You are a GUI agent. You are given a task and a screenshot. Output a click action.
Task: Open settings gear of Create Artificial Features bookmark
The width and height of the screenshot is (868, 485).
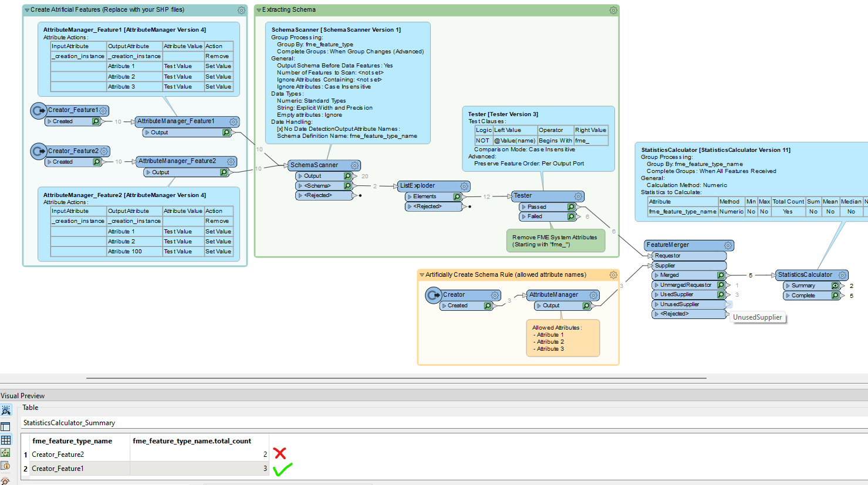pos(241,10)
